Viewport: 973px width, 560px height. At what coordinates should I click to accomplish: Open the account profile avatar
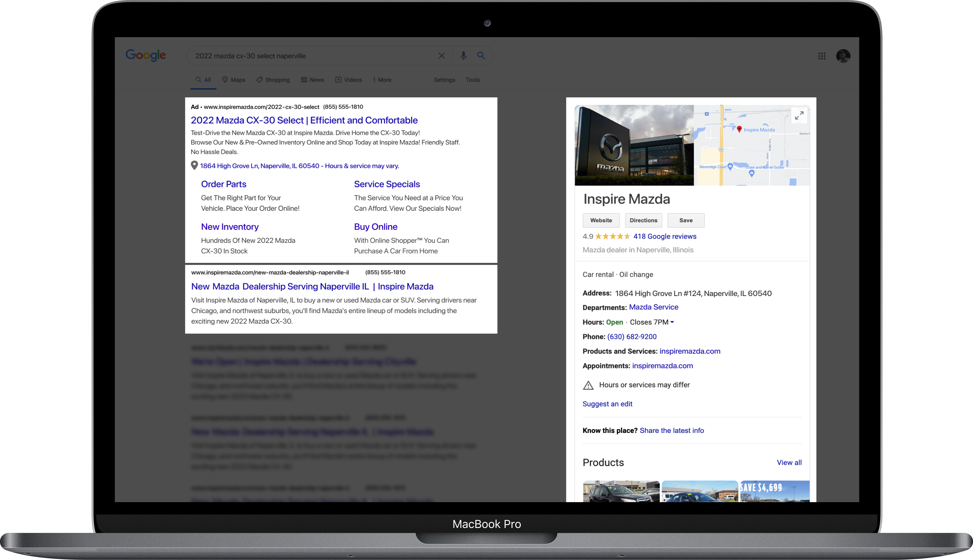(843, 56)
